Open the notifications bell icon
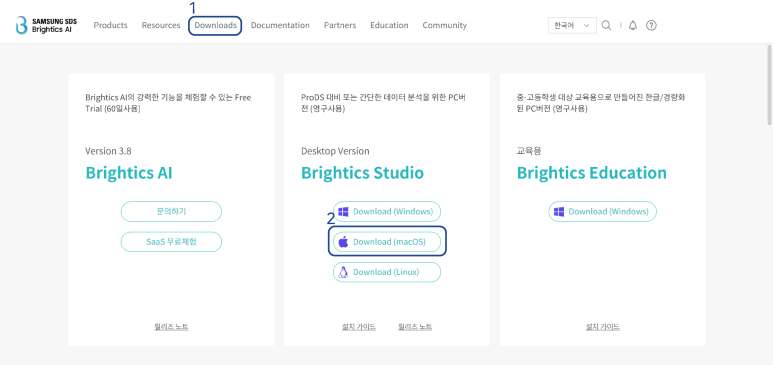This screenshot has width=773, height=370. [633, 26]
